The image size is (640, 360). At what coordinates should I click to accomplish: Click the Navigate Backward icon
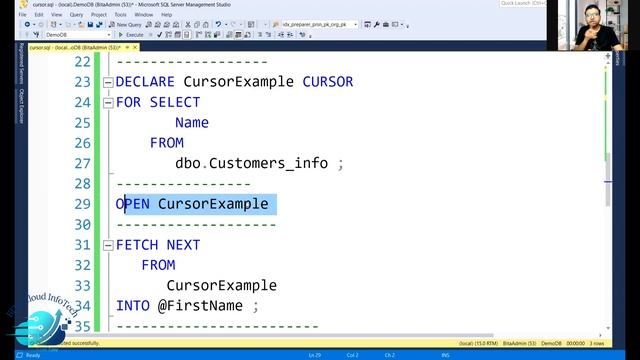click(x=27, y=24)
